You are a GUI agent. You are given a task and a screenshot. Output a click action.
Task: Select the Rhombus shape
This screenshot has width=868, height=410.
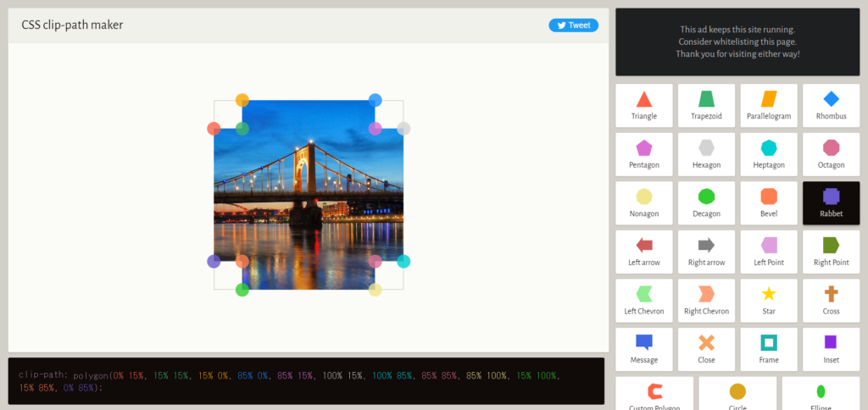831,105
